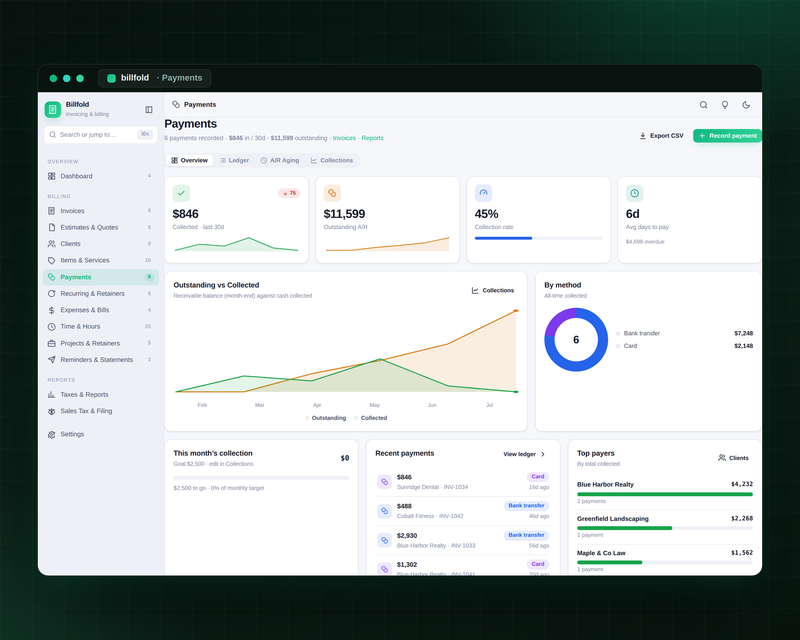Open Time & Hours page
Screen dimensions: 800x640
pyautogui.click(x=101, y=326)
